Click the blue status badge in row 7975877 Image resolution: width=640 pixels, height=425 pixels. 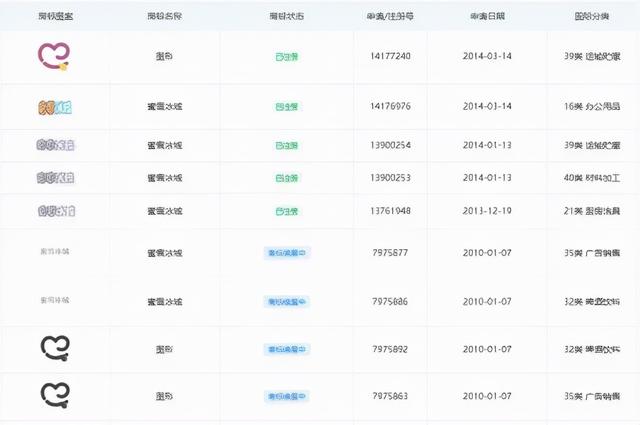click(x=286, y=253)
